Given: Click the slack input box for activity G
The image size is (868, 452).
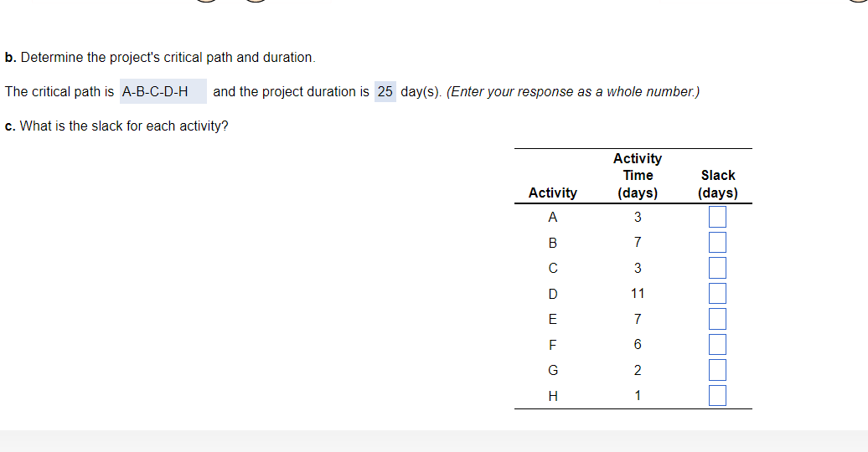Looking at the screenshot, I should pos(717,370).
